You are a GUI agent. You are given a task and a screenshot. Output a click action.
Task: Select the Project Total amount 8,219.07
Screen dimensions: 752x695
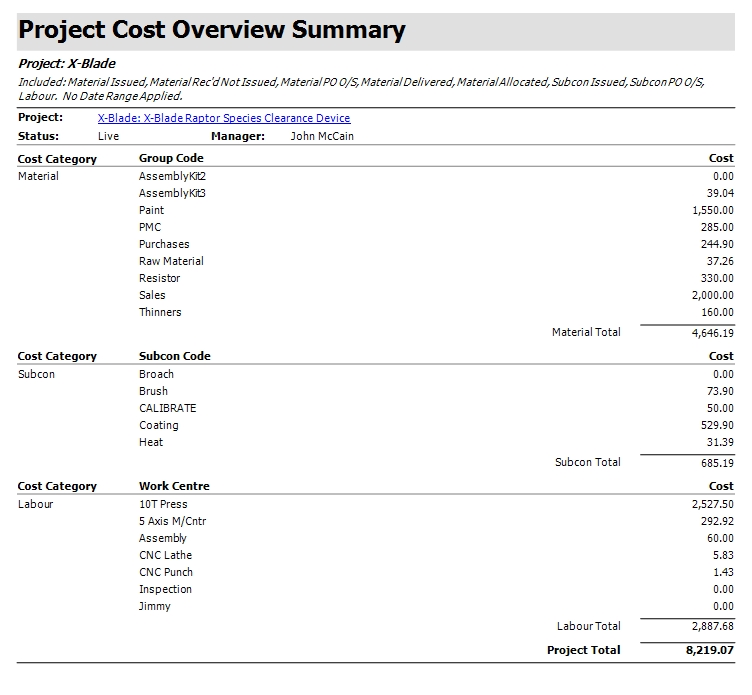tap(712, 650)
